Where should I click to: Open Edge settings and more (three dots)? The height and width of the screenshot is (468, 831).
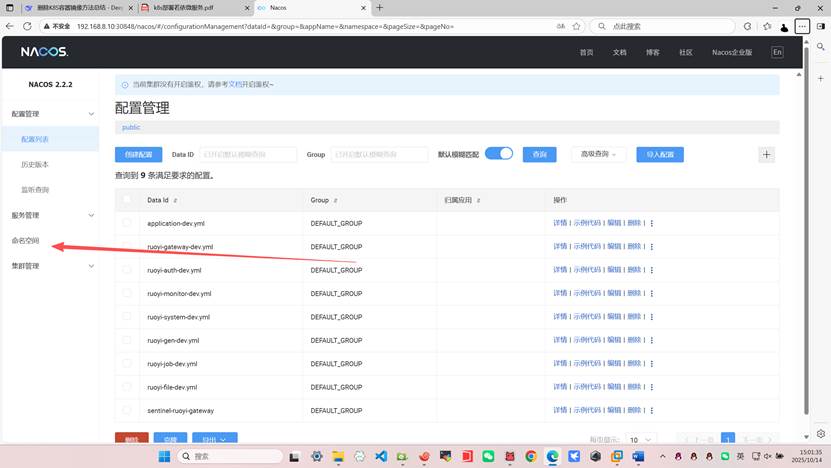(x=802, y=26)
